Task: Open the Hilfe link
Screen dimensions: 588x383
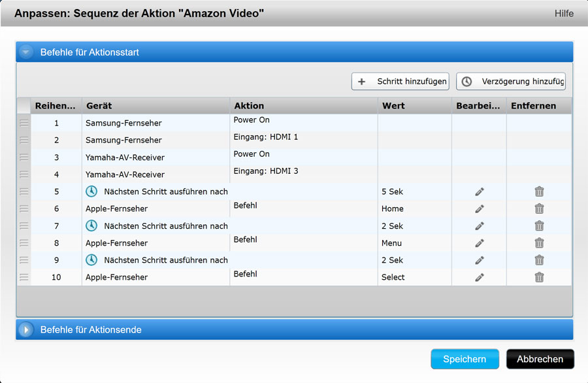Action: pos(564,13)
